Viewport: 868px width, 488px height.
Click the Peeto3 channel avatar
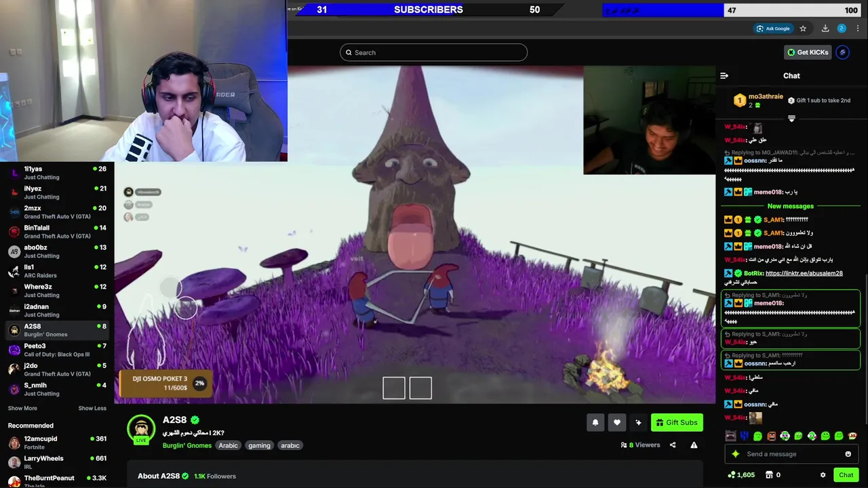(14, 350)
